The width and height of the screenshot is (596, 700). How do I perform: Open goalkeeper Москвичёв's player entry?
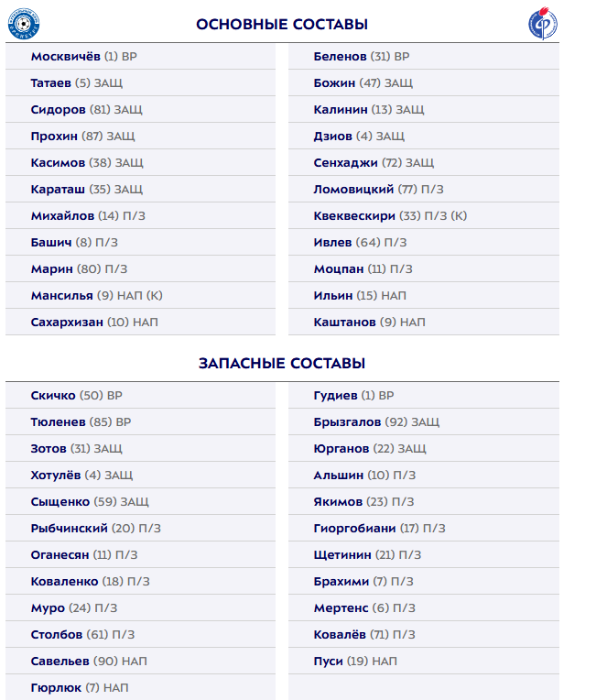pos(84,57)
